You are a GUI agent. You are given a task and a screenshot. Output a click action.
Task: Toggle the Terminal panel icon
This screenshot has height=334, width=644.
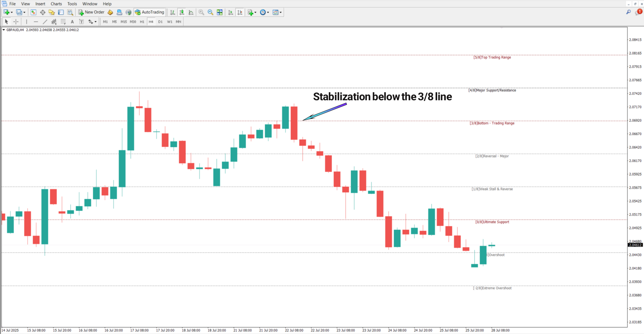click(x=61, y=12)
